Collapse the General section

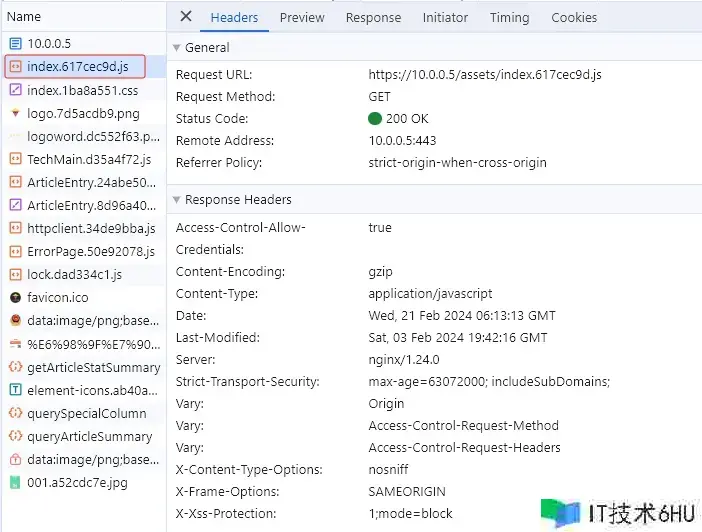point(177,47)
